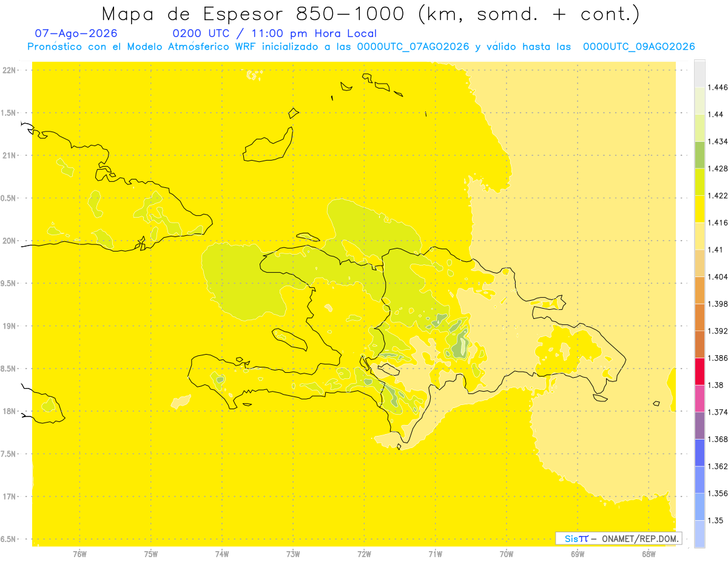This screenshot has height=562, width=728.
Task: Click the longitude label "73W"
Action: click(x=293, y=554)
